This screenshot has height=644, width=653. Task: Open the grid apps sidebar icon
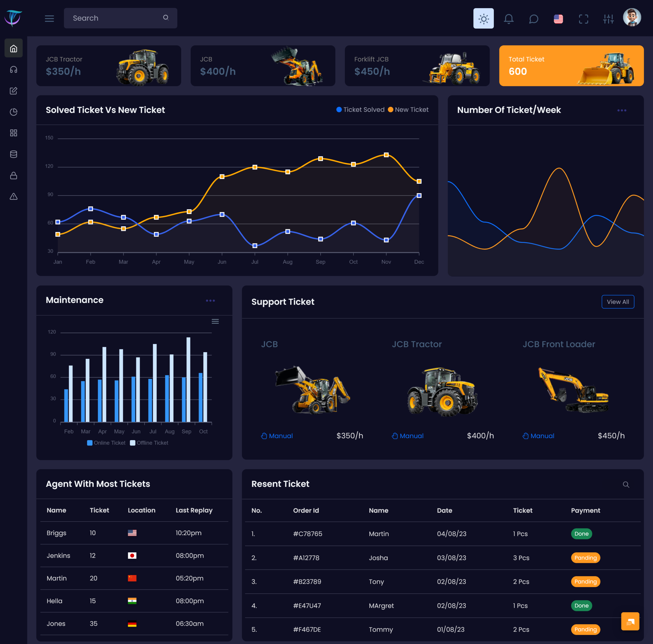(x=14, y=133)
